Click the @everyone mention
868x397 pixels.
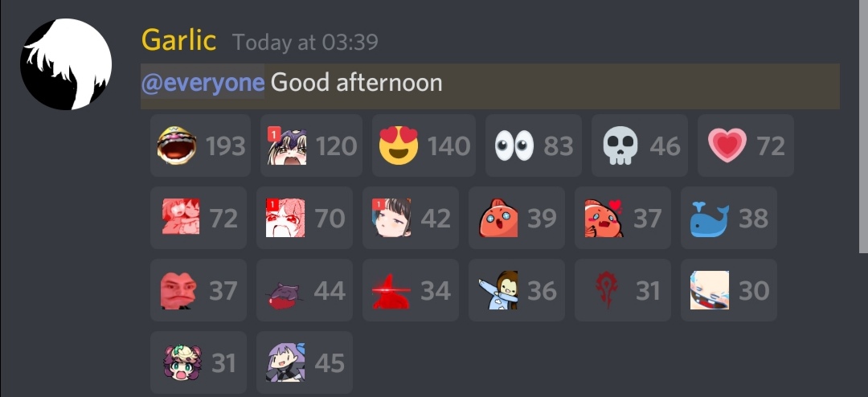pyautogui.click(x=203, y=83)
